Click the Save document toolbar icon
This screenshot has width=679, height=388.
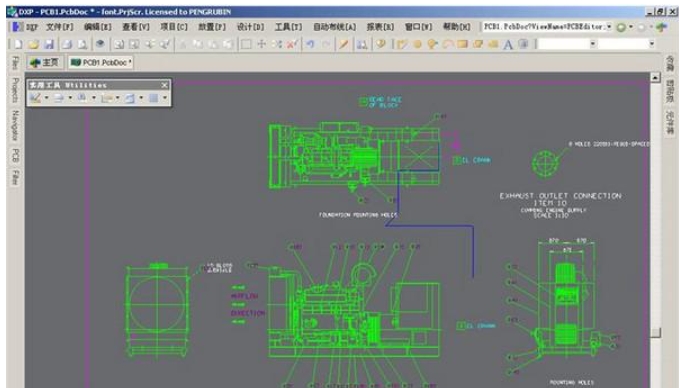pyautogui.click(x=49, y=44)
